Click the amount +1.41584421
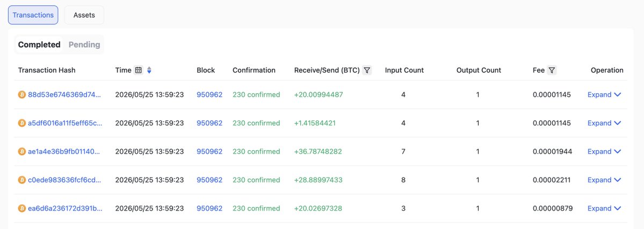Screen dimensions: 644x229 (315, 123)
